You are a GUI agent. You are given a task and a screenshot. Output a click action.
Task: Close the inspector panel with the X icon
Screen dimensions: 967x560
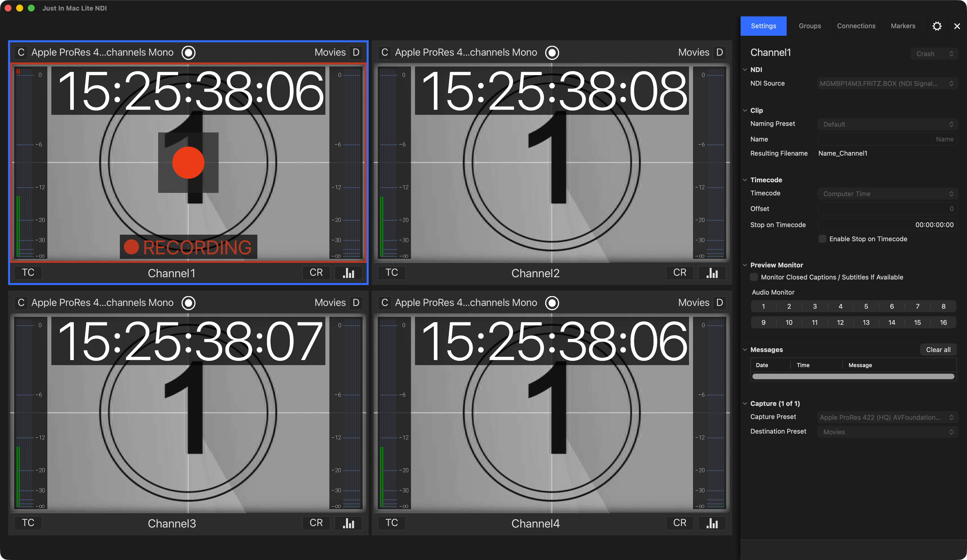(957, 26)
